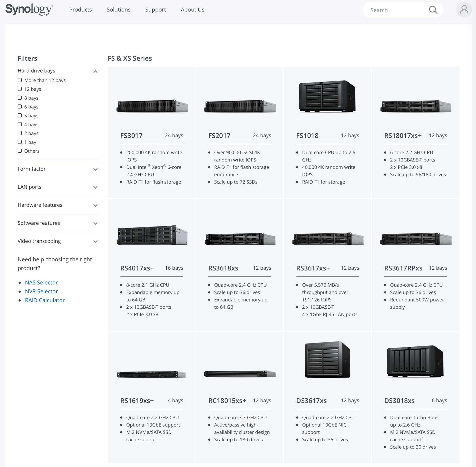Click the DS3018xs product image
Viewport: 476px width, 467px height.
415,361
